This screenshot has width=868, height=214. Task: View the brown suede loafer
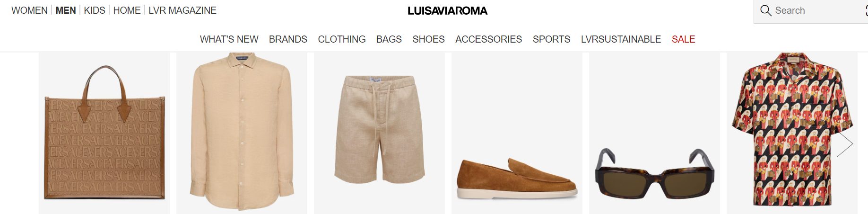[x=517, y=133]
